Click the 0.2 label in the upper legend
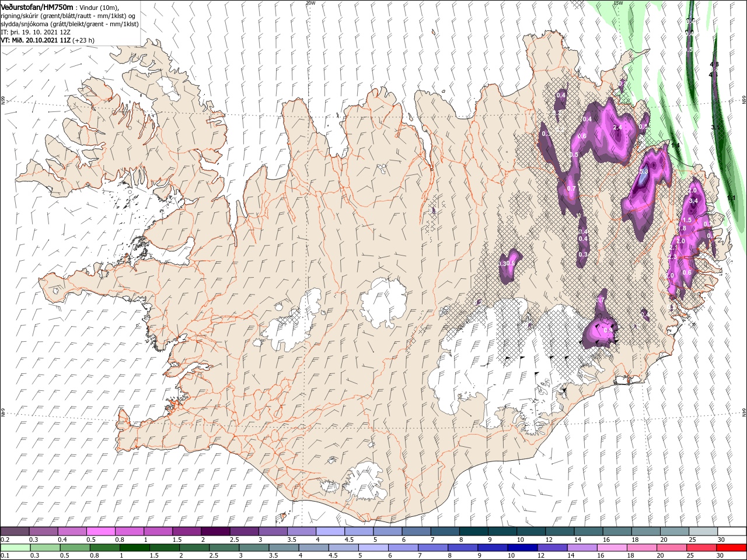 point(5,540)
